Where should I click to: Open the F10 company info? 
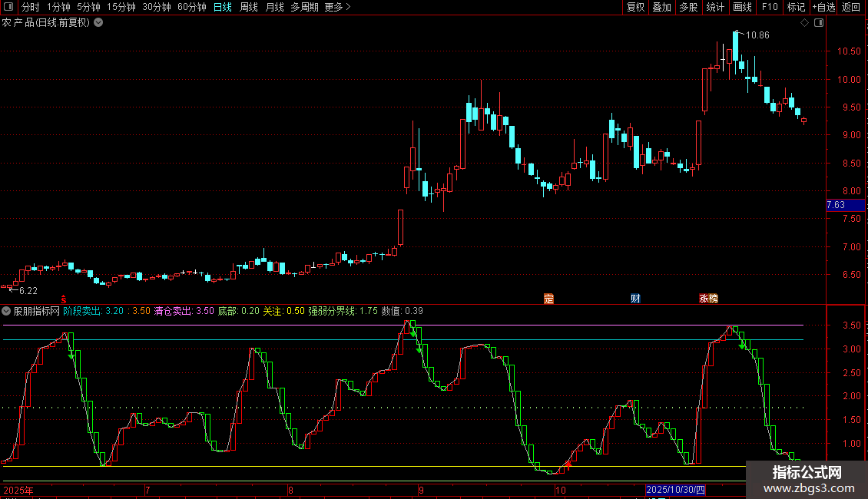click(770, 7)
